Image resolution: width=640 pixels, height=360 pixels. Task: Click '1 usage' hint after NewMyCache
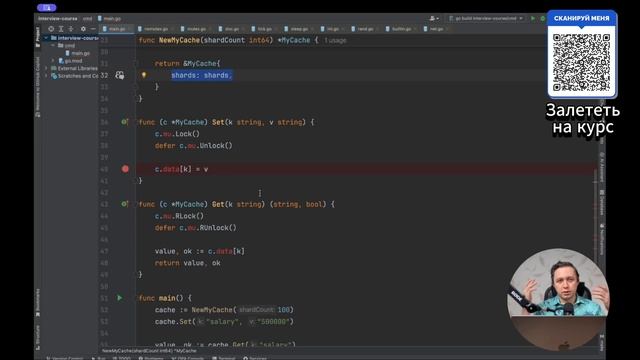click(335, 40)
